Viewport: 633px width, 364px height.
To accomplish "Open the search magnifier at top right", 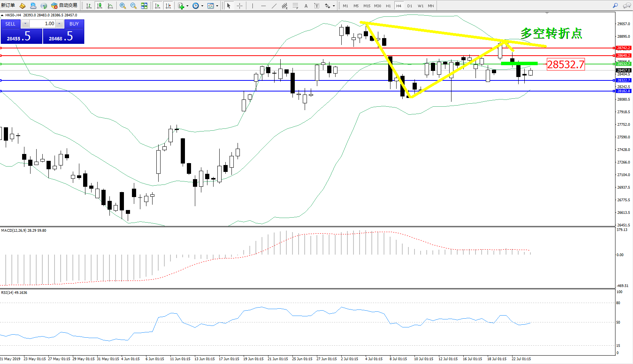I will pos(615,6).
